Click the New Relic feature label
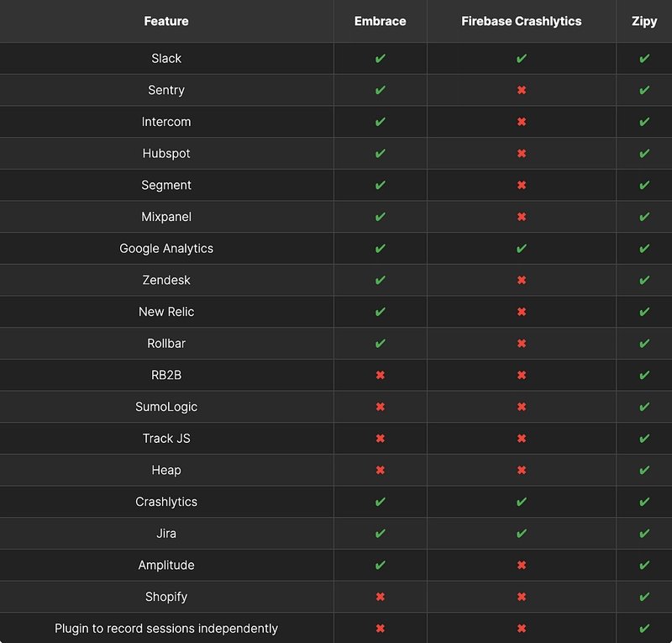 pyautogui.click(x=166, y=312)
